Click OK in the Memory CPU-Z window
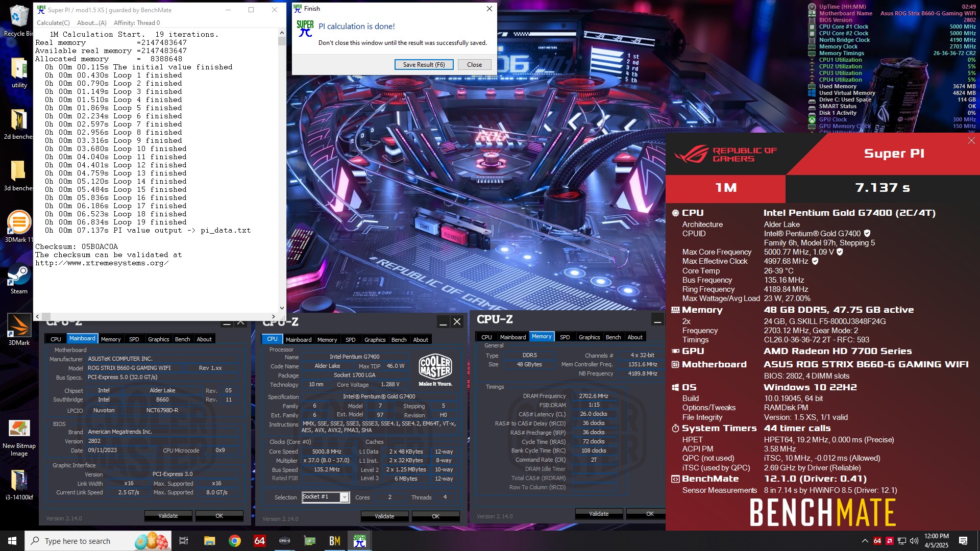Viewport: 980px width, 551px height. (647, 514)
